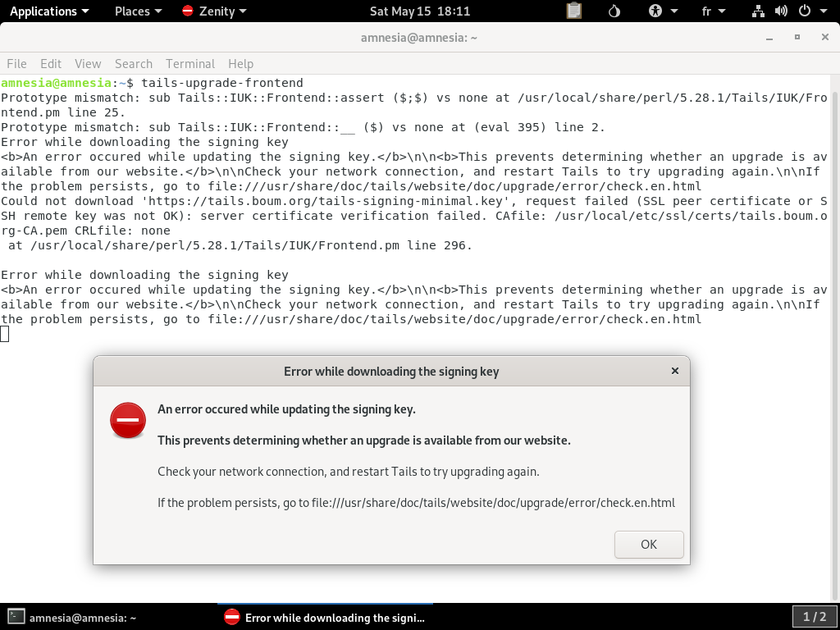Open the clipboard icon in top bar
Image resolution: width=840 pixels, height=630 pixels.
tap(573, 11)
